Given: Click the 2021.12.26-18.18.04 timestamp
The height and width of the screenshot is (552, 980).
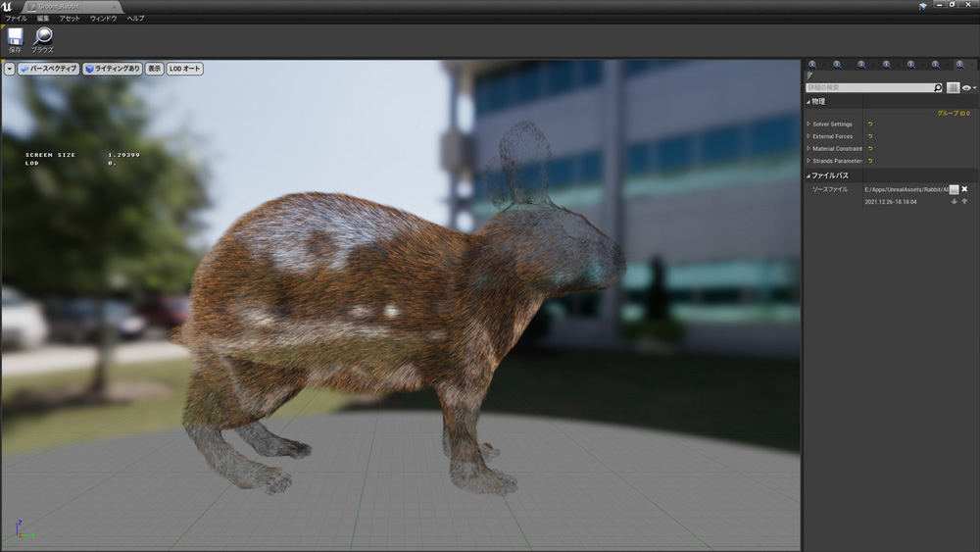Looking at the screenshot, I should coord(891,202).
